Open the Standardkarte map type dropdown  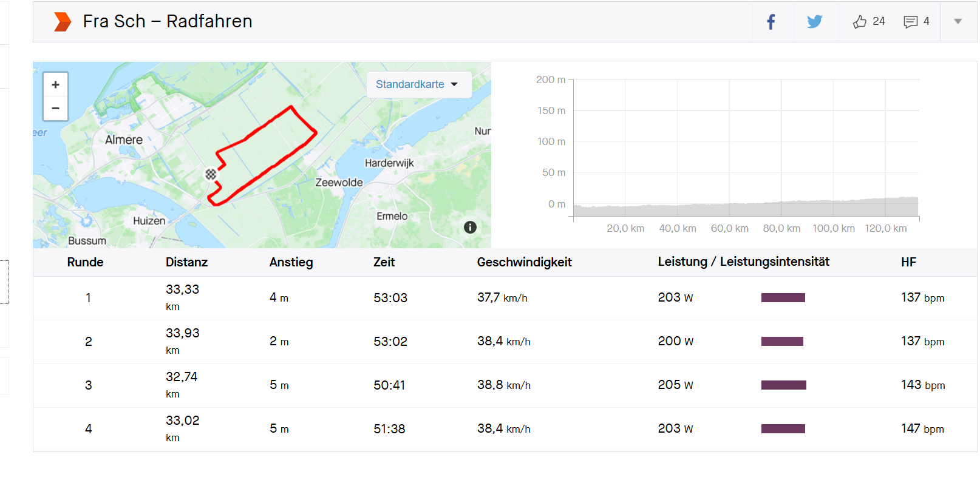[418, 84]
